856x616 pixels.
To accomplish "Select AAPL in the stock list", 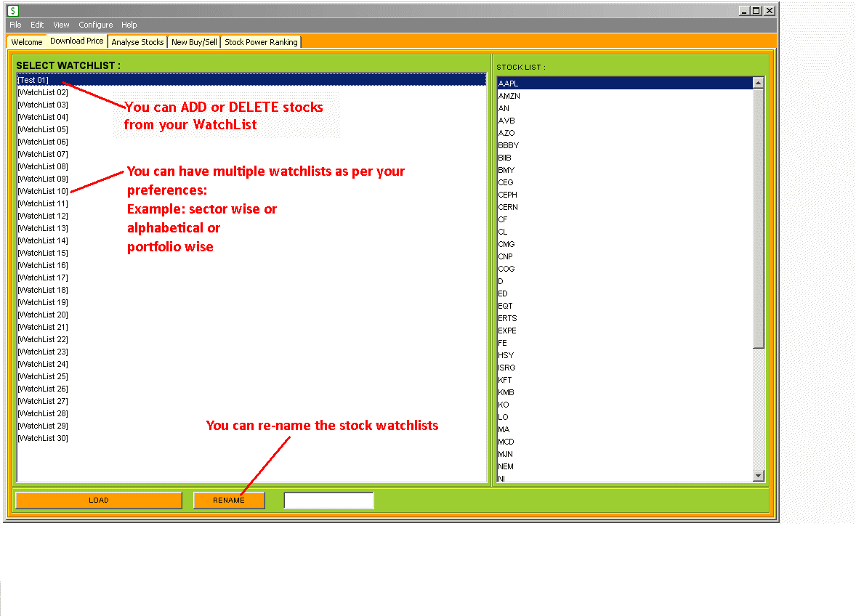I will 625,84.
